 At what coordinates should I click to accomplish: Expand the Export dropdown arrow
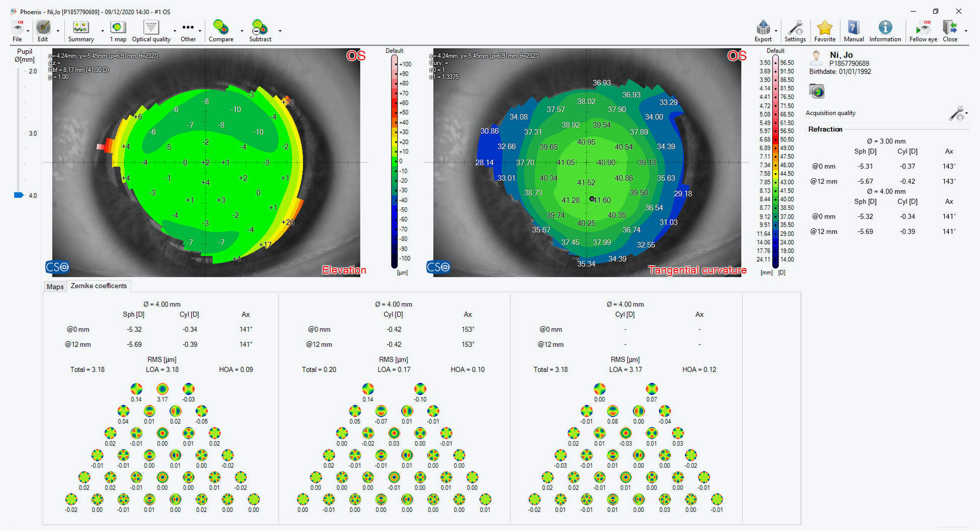click(x=776, y=31)
